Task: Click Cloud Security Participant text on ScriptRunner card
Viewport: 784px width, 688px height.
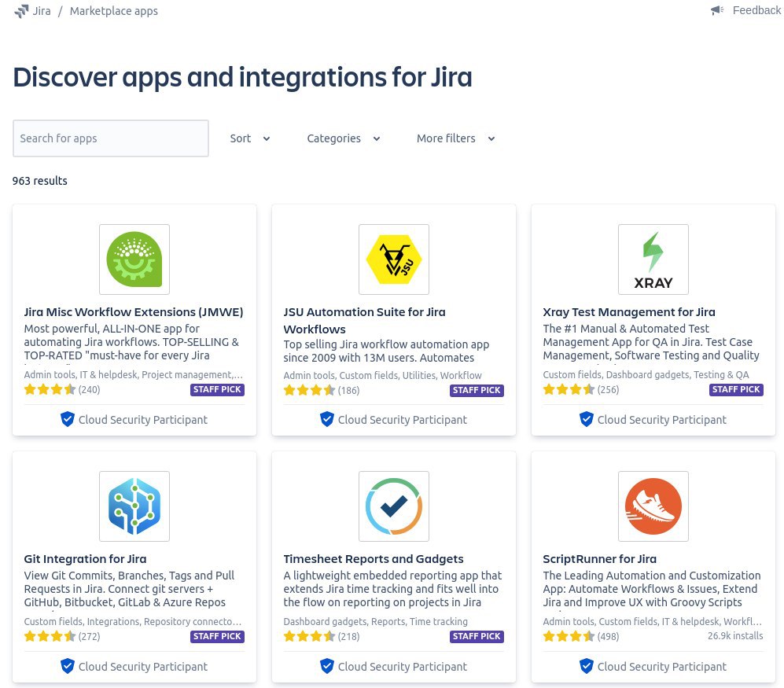Action: [x=662, y=667]
